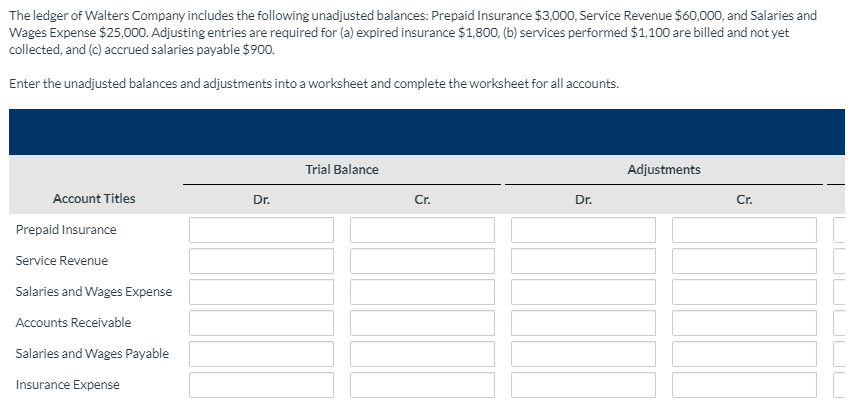Select Salaries and Wages Payable Adjustments credit
861x405 pixels.
pos(744,354)
